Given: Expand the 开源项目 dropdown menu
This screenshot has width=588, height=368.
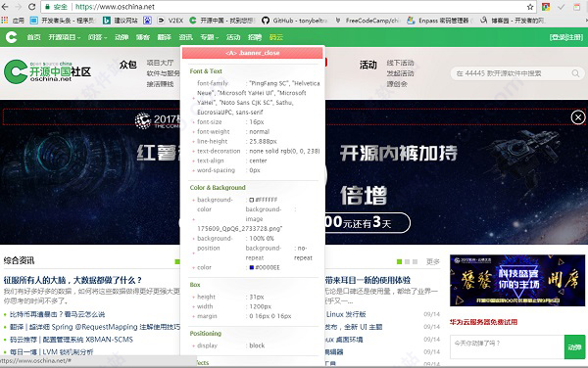Looking at the screenshot, I should pyautogui.click(x=64, y=37).
